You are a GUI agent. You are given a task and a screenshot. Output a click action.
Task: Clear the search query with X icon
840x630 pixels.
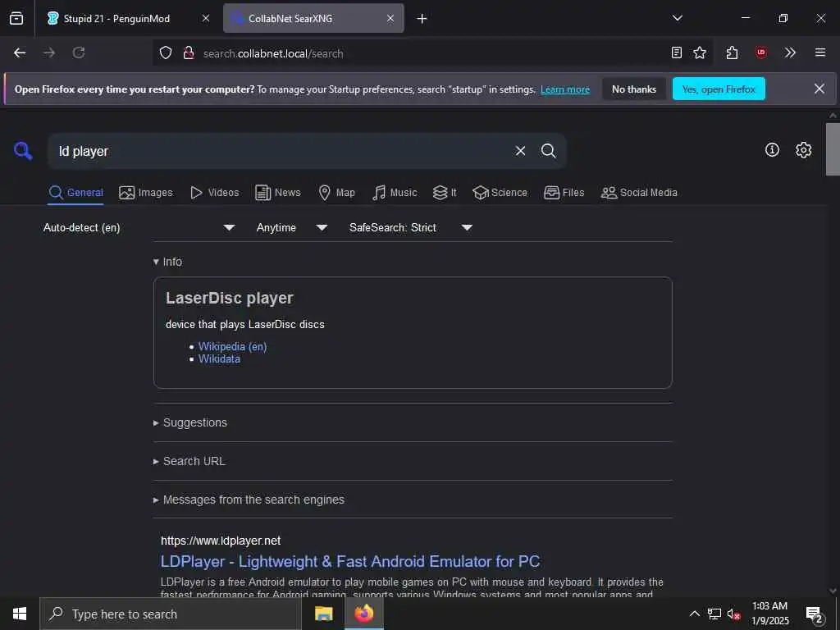520,151
